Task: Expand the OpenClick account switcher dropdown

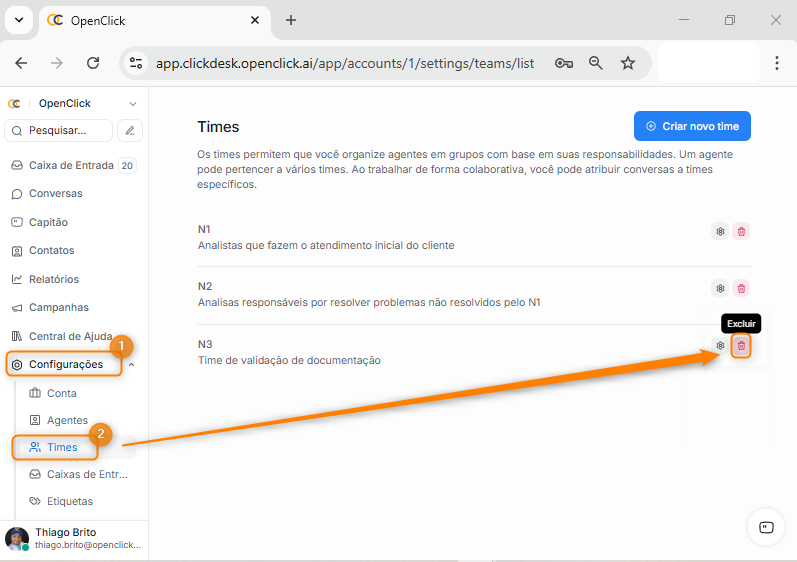Action: tap(132, 103)
